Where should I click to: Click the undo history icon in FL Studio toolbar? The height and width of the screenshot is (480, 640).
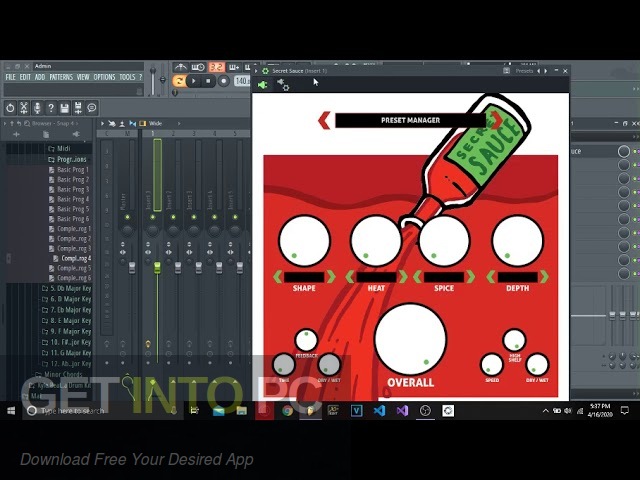pyautogui.click(x=10, y=108)
